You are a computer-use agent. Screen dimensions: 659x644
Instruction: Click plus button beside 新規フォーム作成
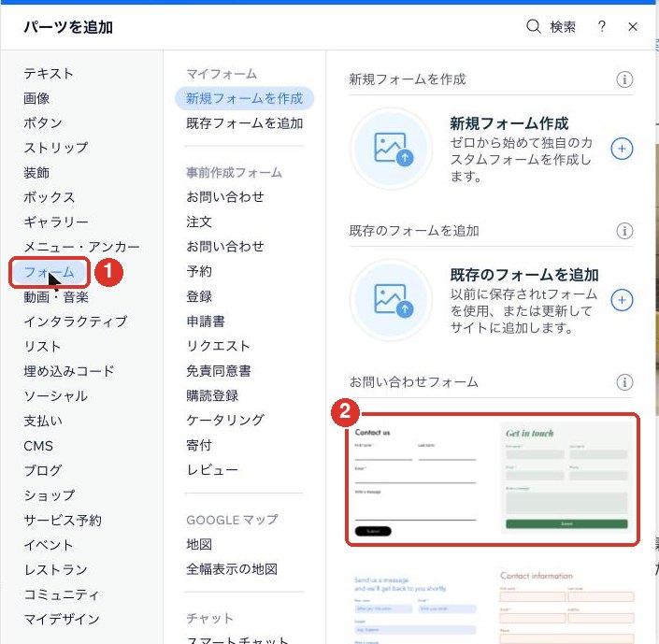click(x=622, y=149)
